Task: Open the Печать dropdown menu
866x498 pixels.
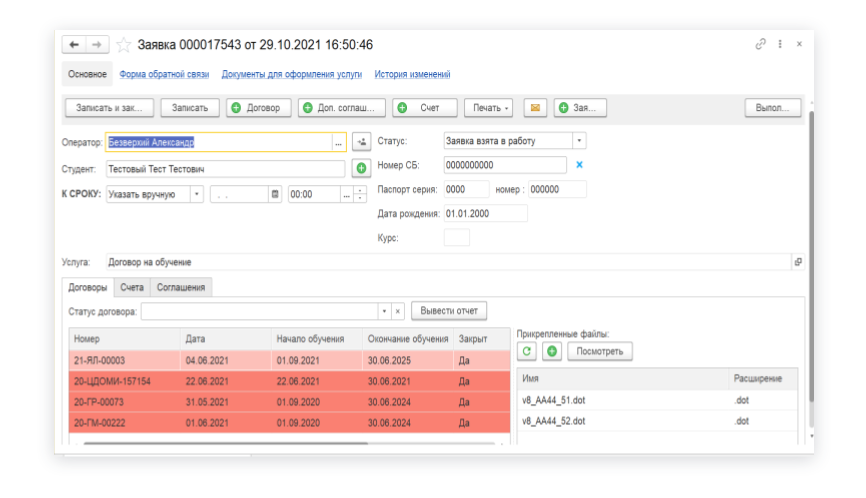Action: [x=491, y=108]
